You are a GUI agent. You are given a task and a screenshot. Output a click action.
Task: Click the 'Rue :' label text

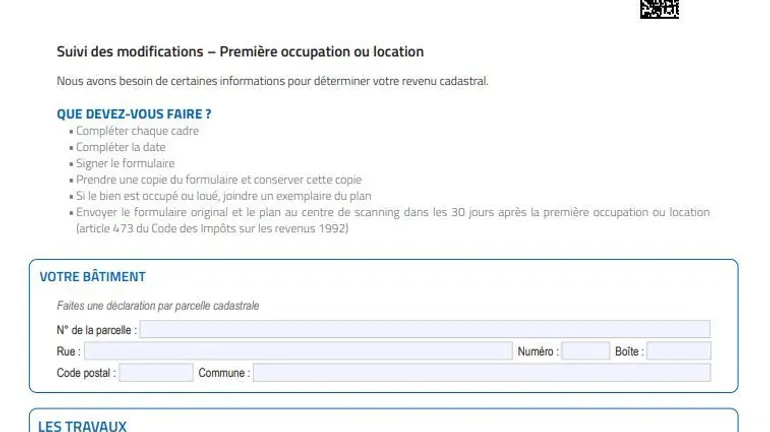click(68, 351)
